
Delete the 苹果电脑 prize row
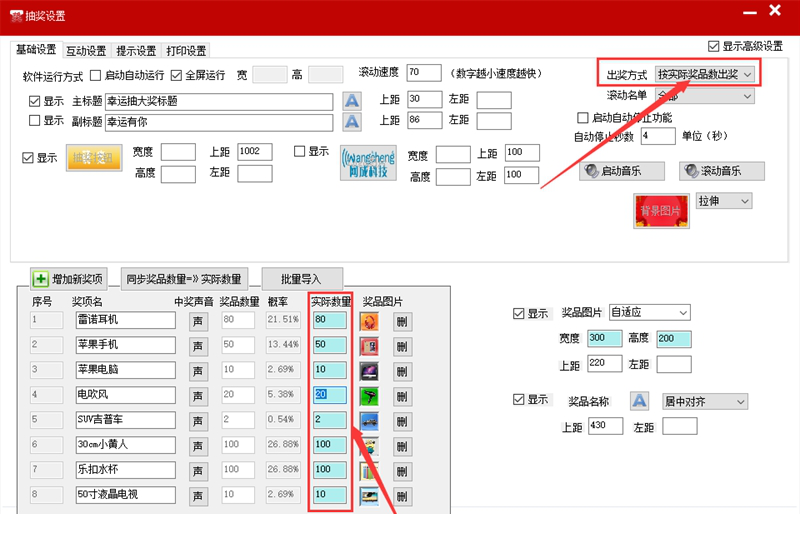[x=403, y=372]
